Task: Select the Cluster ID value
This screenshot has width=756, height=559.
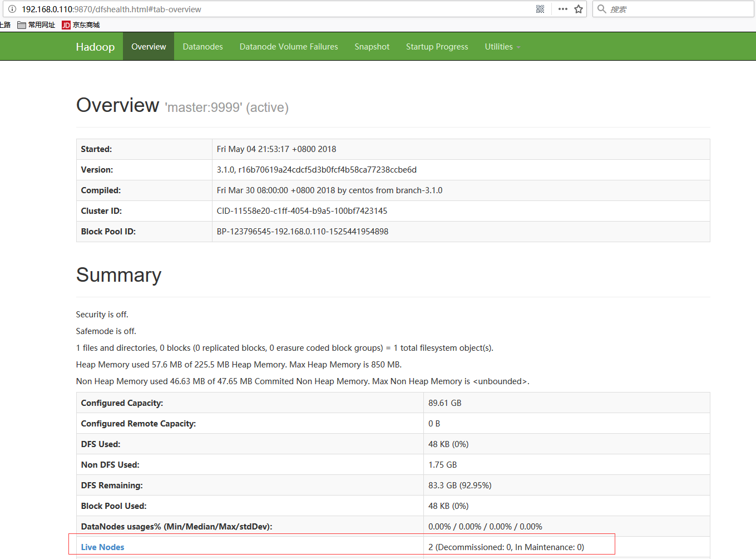Action: coord(302,211)
